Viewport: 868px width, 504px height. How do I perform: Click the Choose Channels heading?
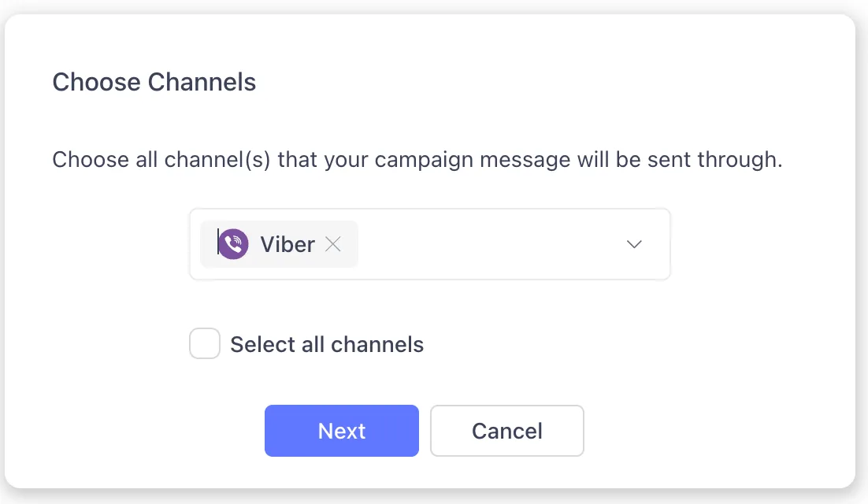tap(154, 82)
